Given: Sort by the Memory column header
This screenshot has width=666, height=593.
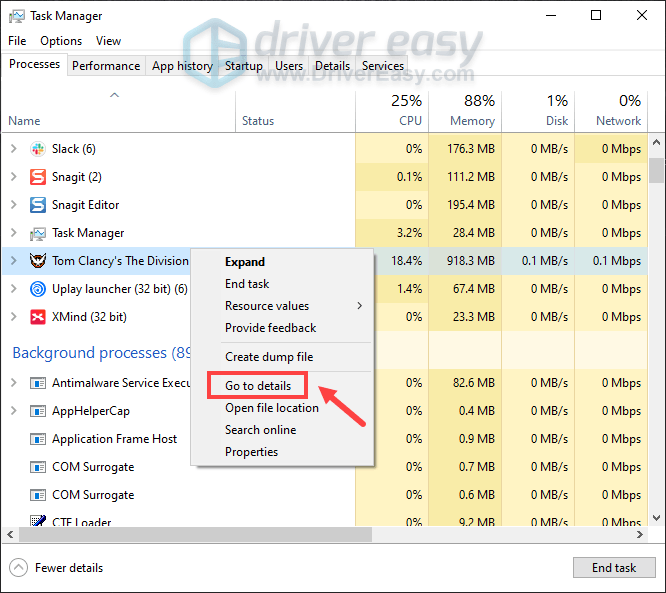Looking at the screenshot, I should tap(466, 111).
